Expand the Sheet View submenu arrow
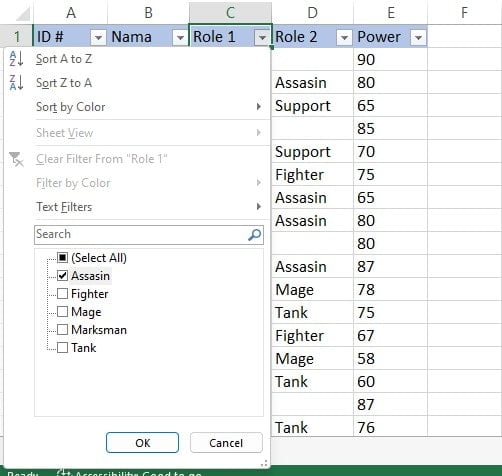Viewport: 502px width, 476px height. click(259, 133)
